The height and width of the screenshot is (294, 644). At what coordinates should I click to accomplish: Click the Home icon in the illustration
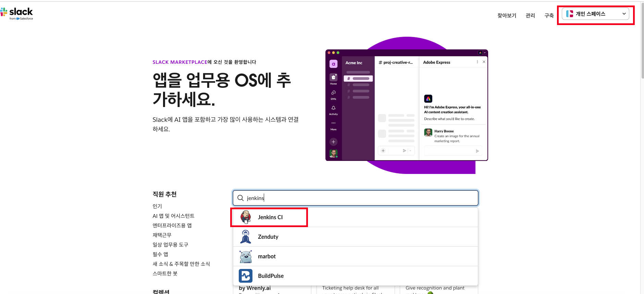[333, 77]
